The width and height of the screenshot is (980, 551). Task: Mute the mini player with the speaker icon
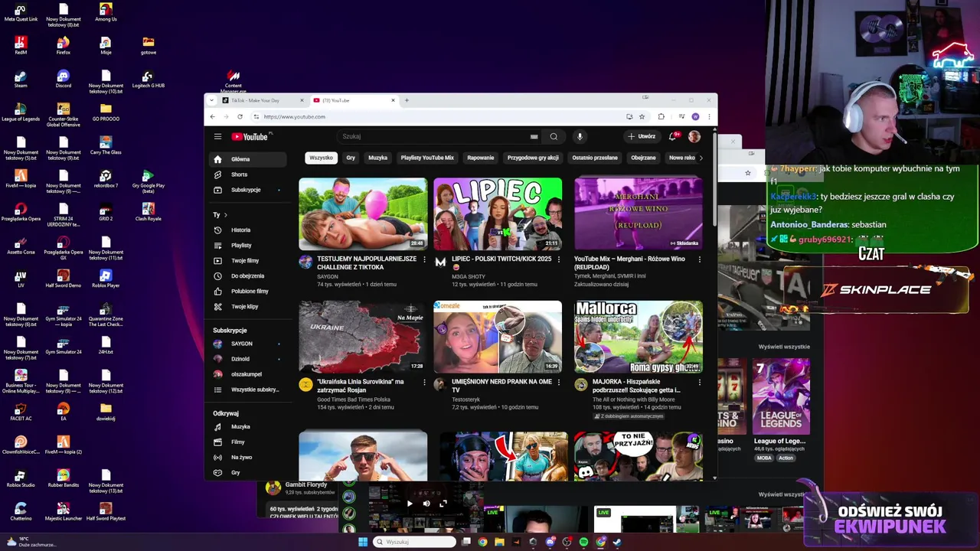point(426,504)
